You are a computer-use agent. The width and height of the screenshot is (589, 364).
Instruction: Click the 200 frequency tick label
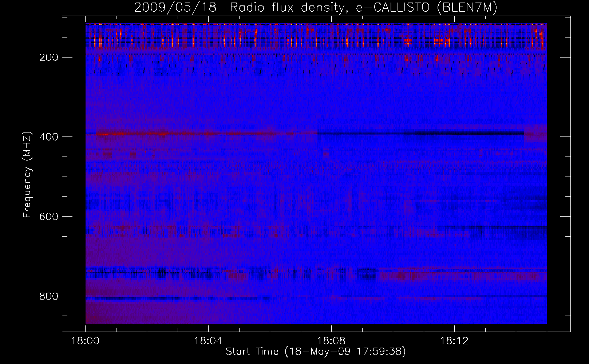pyautogui.click(x=49, y=58)
